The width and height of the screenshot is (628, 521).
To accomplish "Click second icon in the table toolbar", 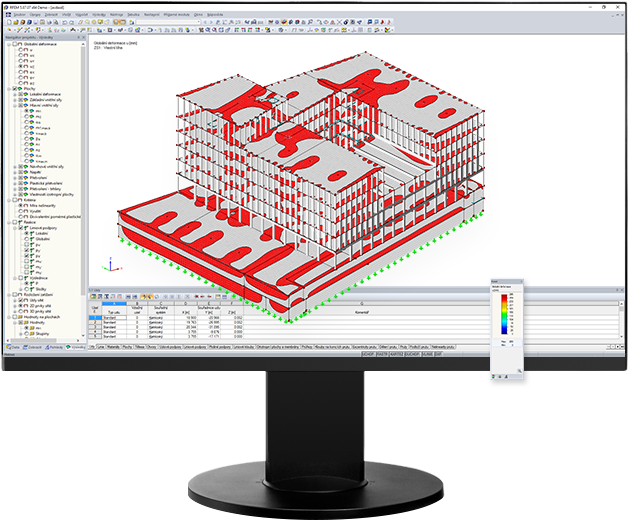I will pyautogui.click(x=100, y=297).
